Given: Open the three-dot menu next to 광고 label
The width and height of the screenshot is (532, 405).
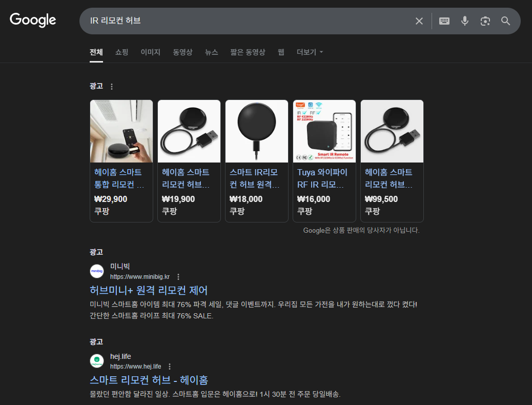Looking at the screenshot, I should (x=112, y=86).
